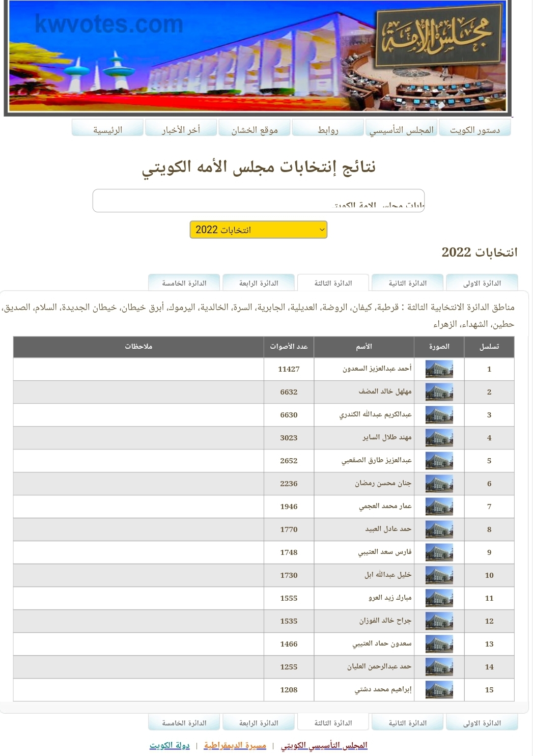Click the الأسم column header

coord(364,347)
